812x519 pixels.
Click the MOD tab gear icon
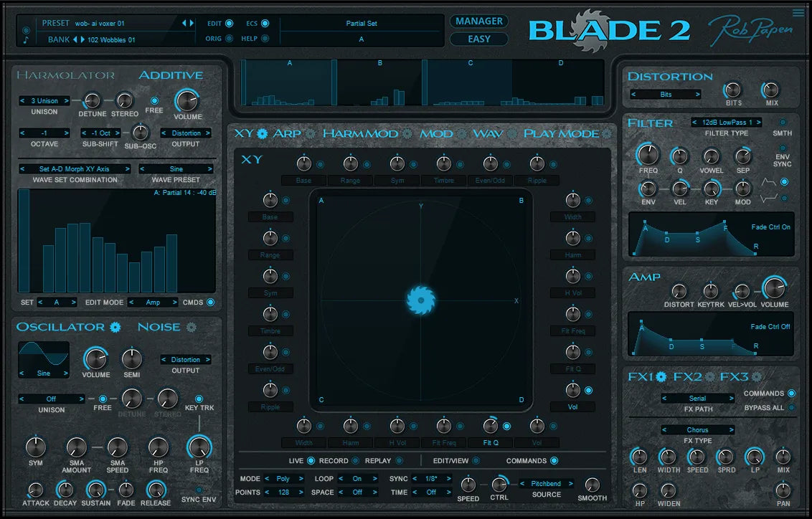[461, 133]
